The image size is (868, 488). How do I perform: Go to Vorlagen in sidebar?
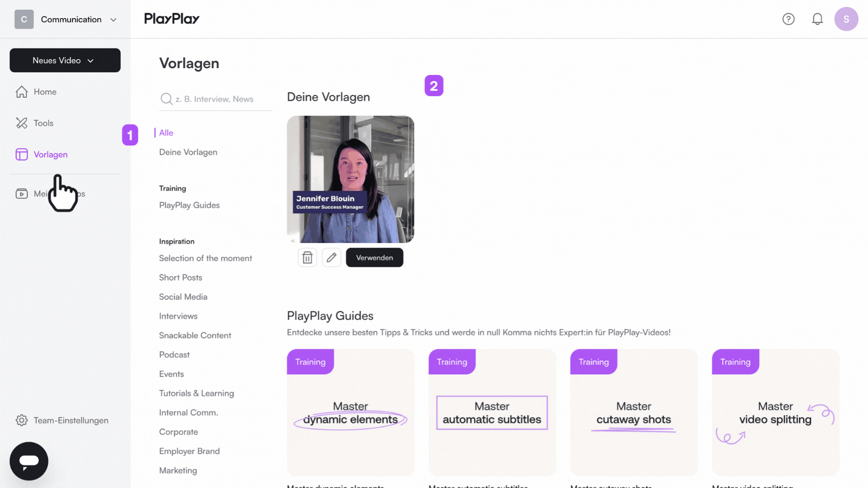pos(51,155)
